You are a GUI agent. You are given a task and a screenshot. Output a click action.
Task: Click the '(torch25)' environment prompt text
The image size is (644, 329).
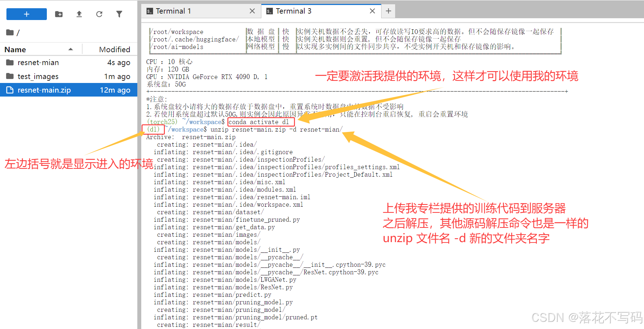162,122
